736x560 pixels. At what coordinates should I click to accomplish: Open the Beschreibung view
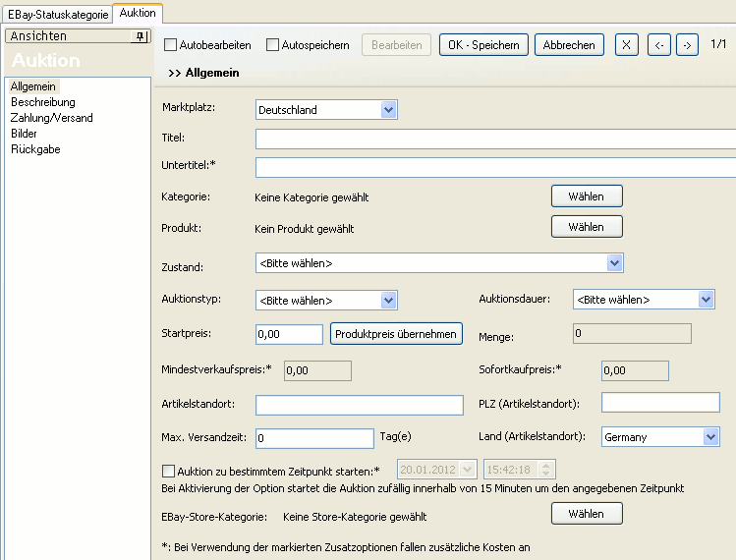42,102
